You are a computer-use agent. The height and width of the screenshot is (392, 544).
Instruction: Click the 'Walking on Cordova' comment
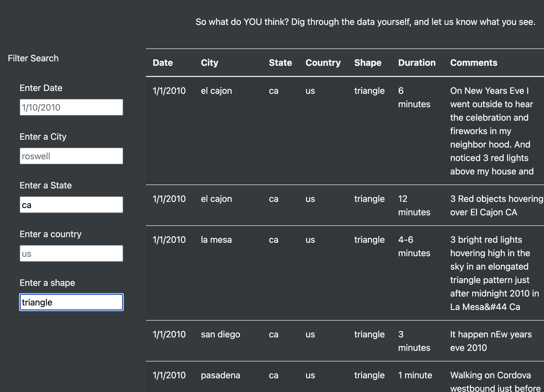pyautogui.click(x=495, y=381)
